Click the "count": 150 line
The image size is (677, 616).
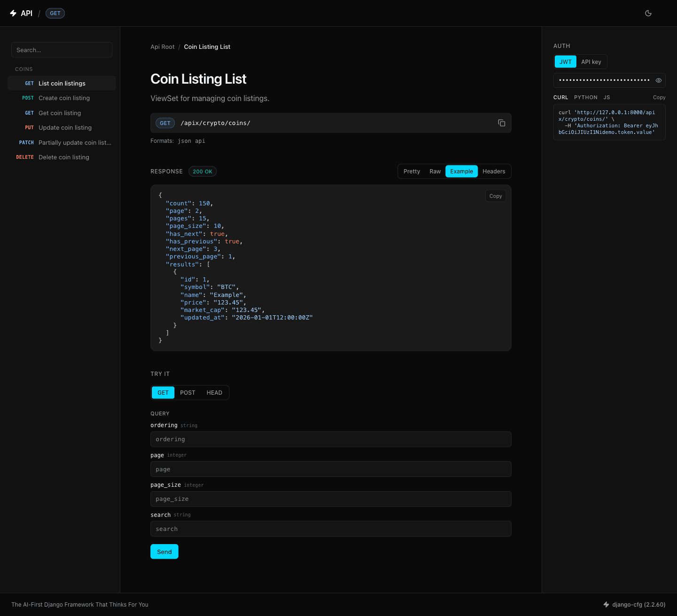(189, 203)
